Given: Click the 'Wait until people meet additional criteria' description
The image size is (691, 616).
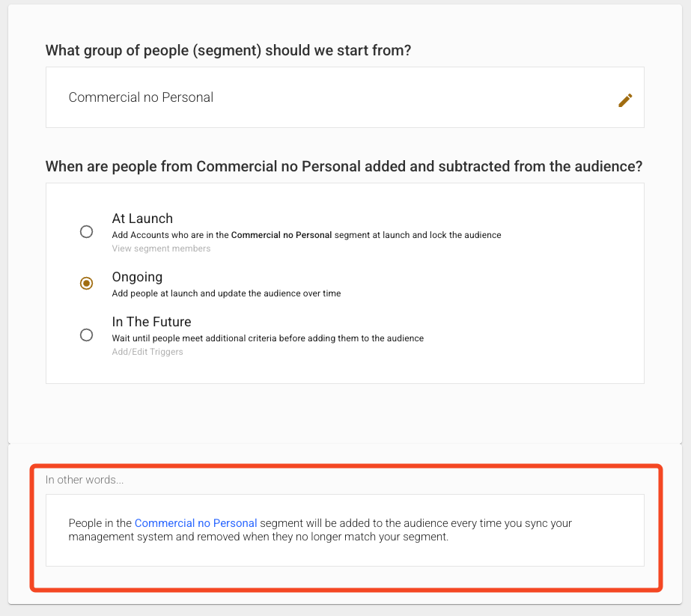Looking at the screenshot, I should click(x=267, y=338).
